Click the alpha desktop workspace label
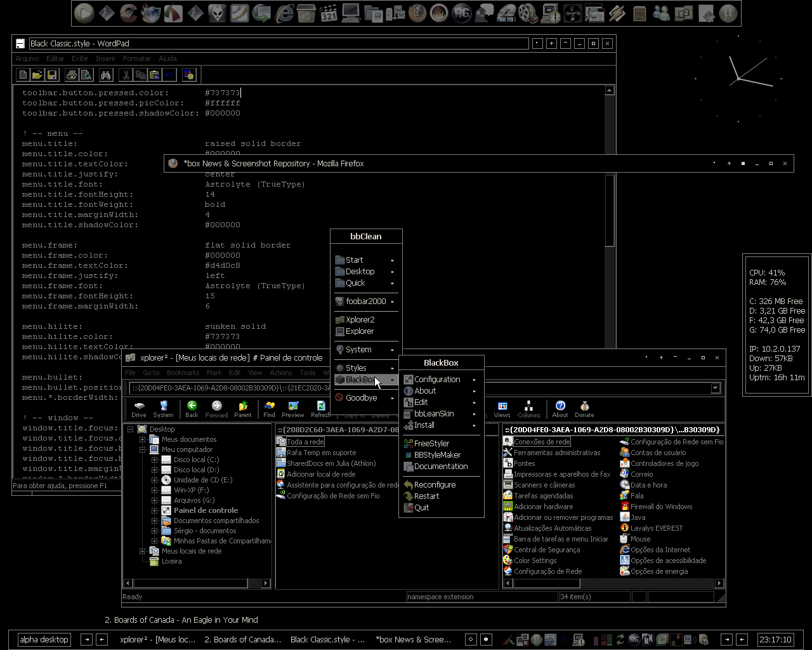 pos(44,639)
